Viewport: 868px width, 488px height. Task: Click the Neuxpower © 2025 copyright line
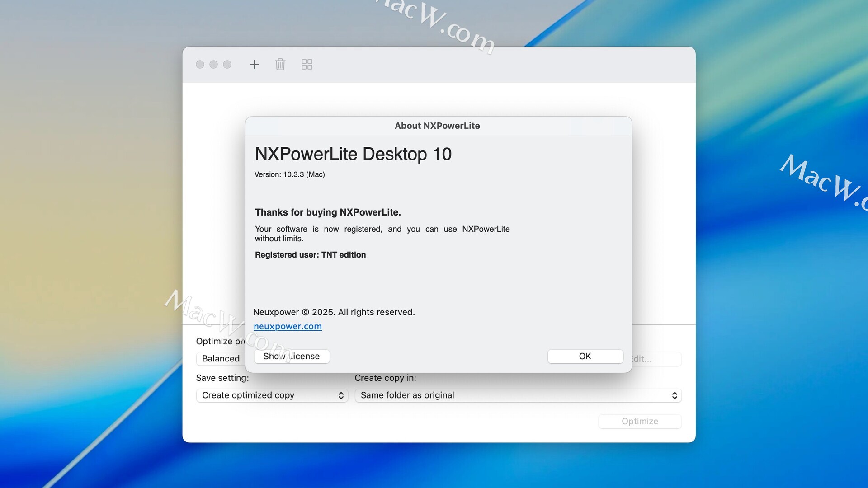click(334, 312)
